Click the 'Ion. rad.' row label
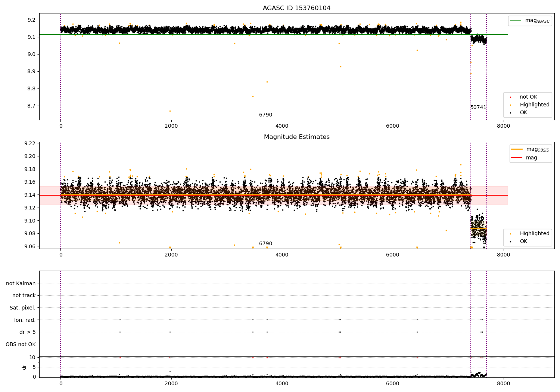 [x=25, y=320]
